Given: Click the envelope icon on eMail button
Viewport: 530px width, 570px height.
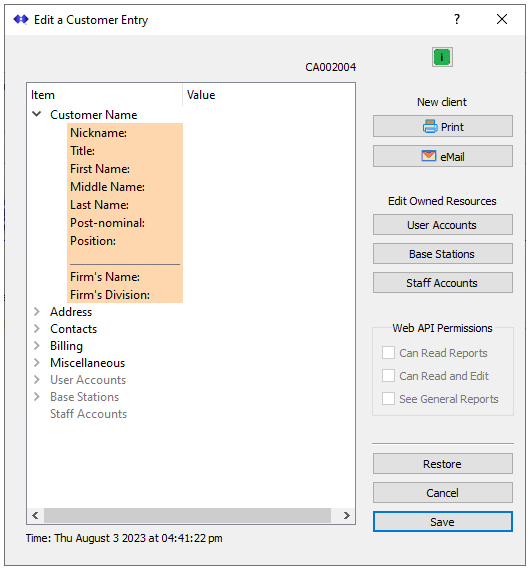Looking at the screenshot, I should click(x=429, y=156).
